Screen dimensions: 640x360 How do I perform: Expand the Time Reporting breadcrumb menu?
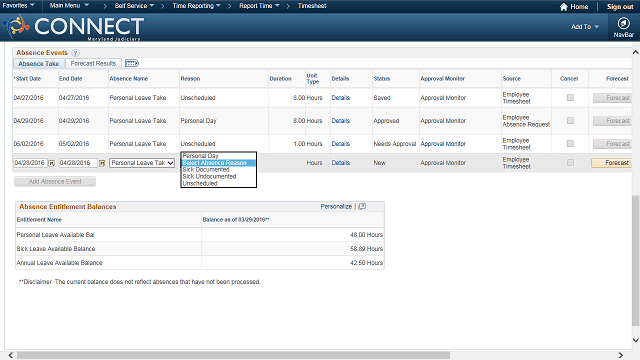(x=196, y=6)
